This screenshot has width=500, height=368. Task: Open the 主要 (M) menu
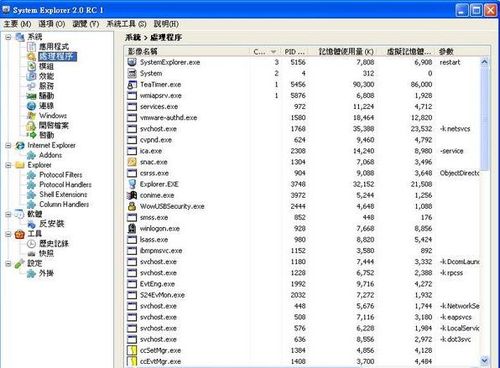17,24
